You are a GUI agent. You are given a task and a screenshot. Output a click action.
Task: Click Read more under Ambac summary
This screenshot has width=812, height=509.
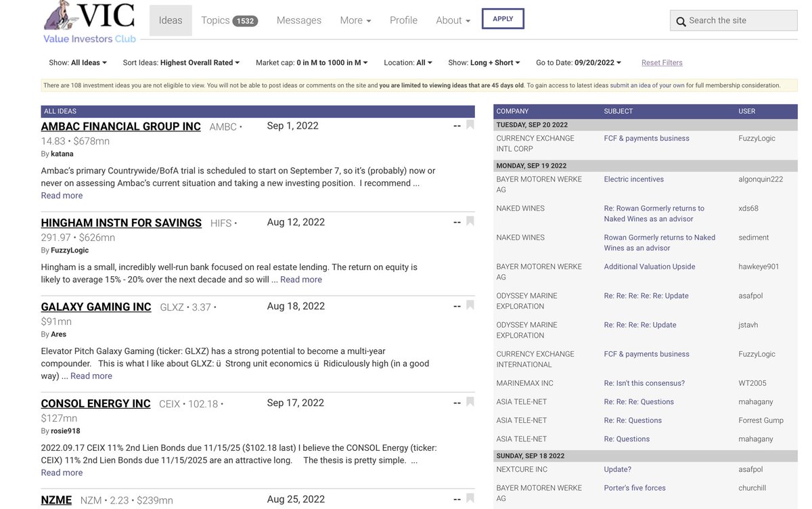62,196
